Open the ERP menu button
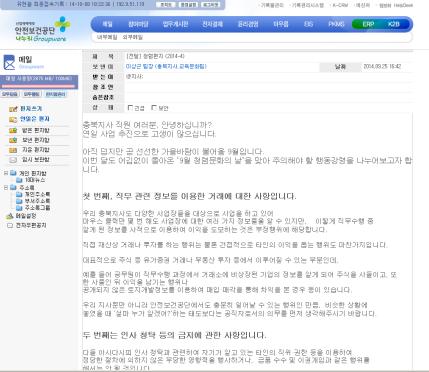Image resolution: width=429 pixels, height=372 pixels. click(368, 24)
